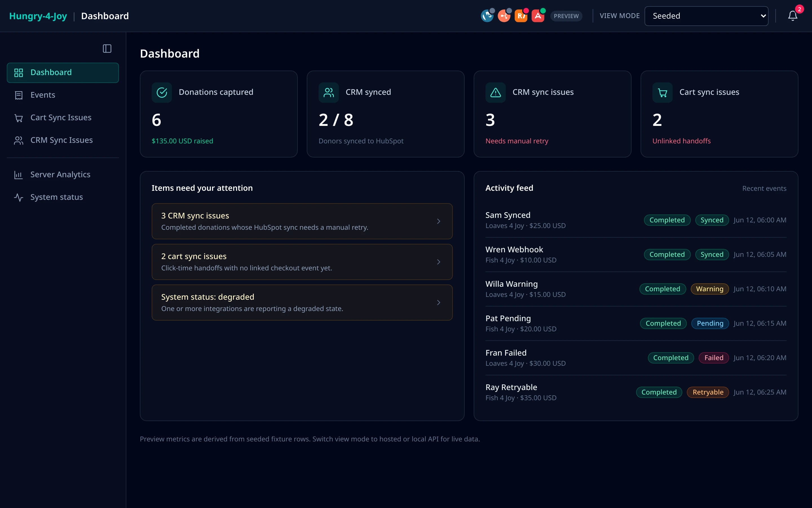Open the Wren Webhook activity entry
Viewport: 812px width, 508px height.
coord(636,255)
